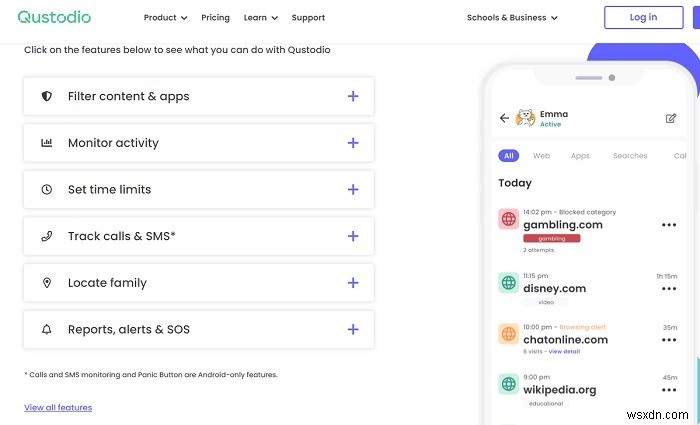Viewport: 700px width, 425px height.
Task: Select the Apps tab in phone preview
Action: pyautogui.click(x=580, y=156)
